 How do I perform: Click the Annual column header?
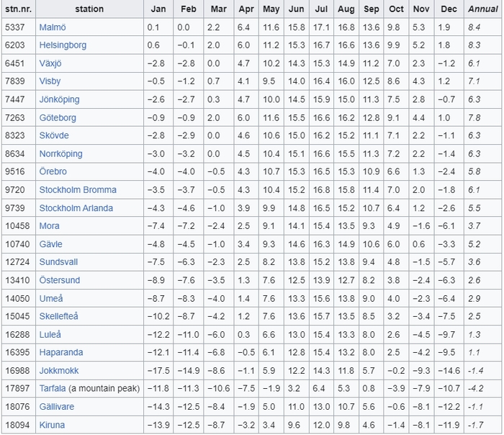[482, 9]
